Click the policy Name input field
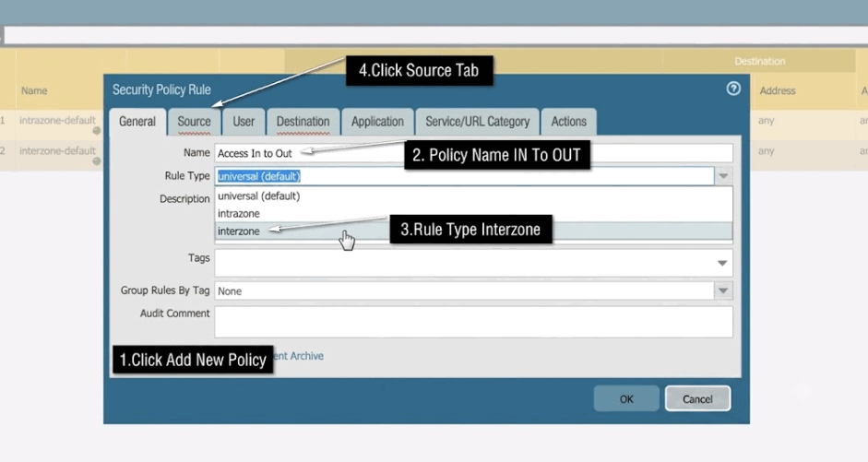 coord(474,153)
